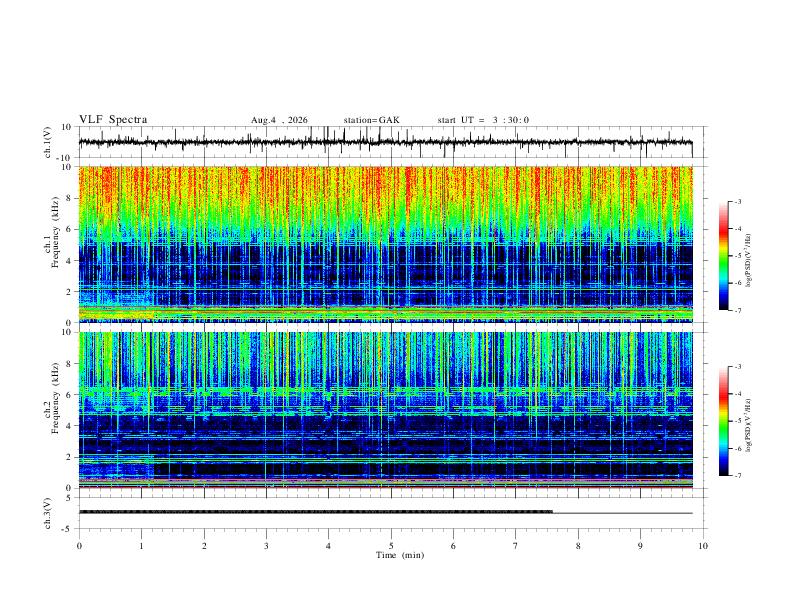Click the Aug.4, 2026 date label
Viewport: 792px width, 612px height.
279,120
